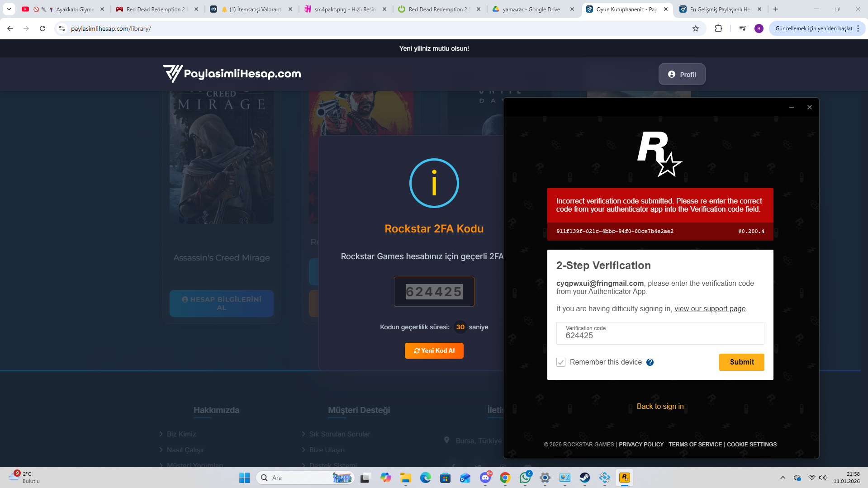Go forward in browser history

(x=26, y=28)
